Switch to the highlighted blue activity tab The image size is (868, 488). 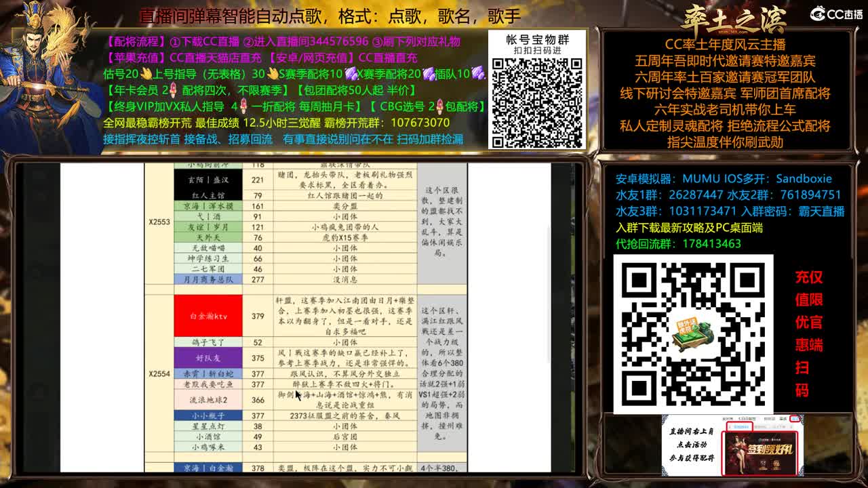point(741,426)
